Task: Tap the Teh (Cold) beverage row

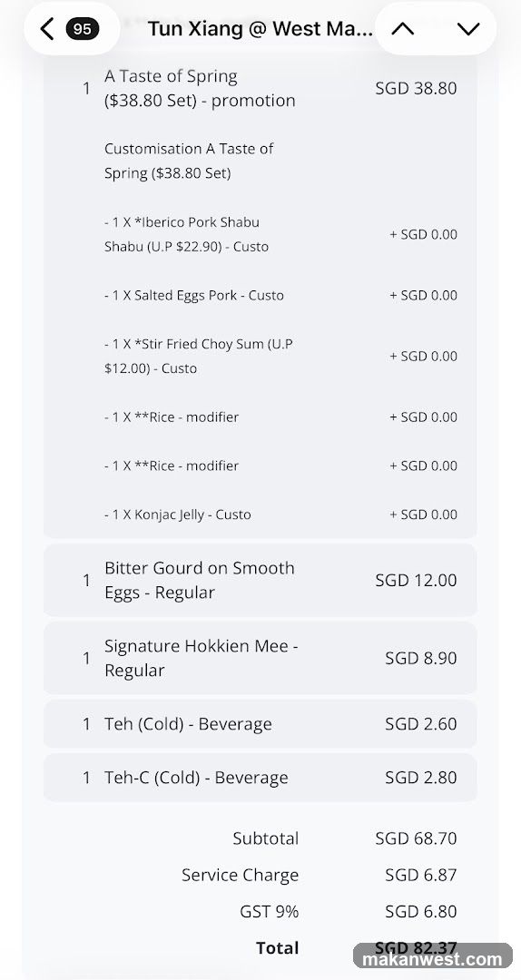Action: 260,724
